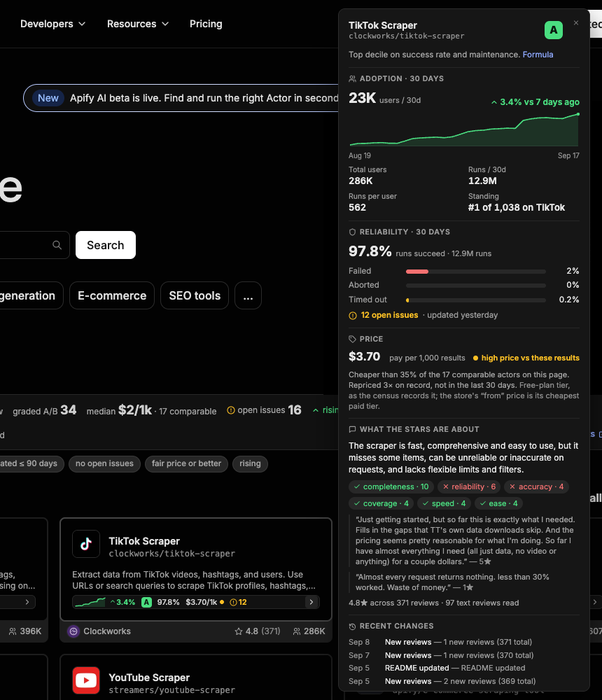Viewport: 602px width, 700px height.
Task: Select the SEO tools category chip
Action: pyautogui.click(x=195, y=295)
